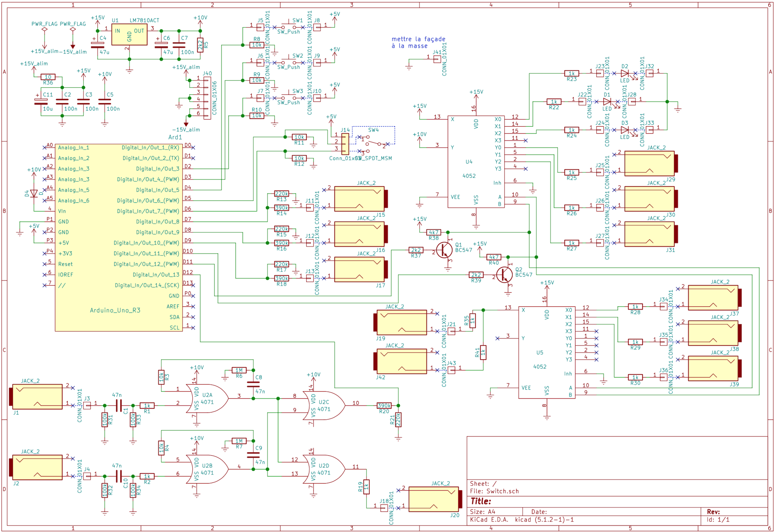Select the U5 4052 multiplexer body
This screenshot has height=532, width=775.
[x=546, y=352]
